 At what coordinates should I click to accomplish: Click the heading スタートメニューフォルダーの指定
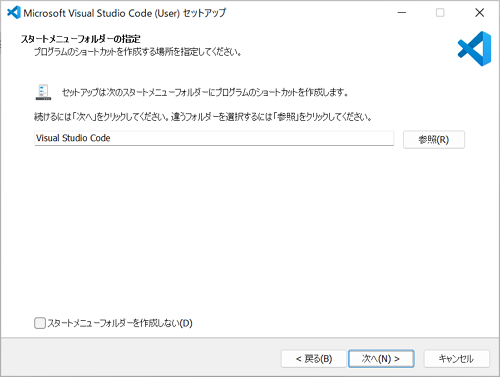(x=80, y=39)
